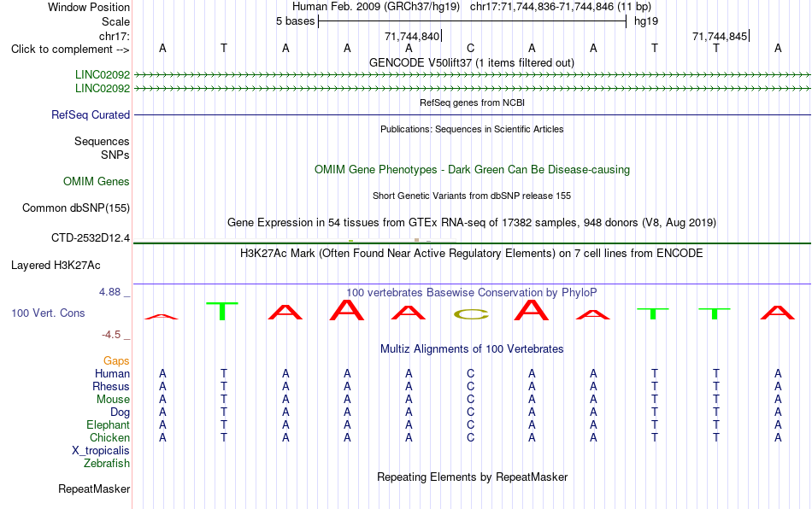Click the PhyloP lower limit "-4.5"

111,335
